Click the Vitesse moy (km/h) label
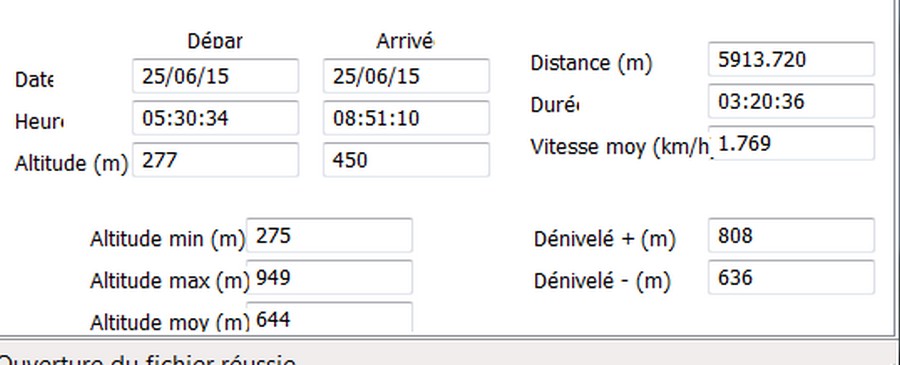The image size is (900, 365). click(x=621, y=147)
